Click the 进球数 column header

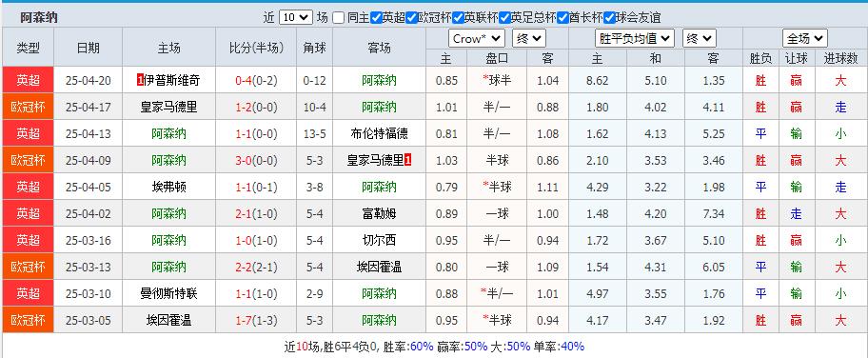click(x=840, y=58)
